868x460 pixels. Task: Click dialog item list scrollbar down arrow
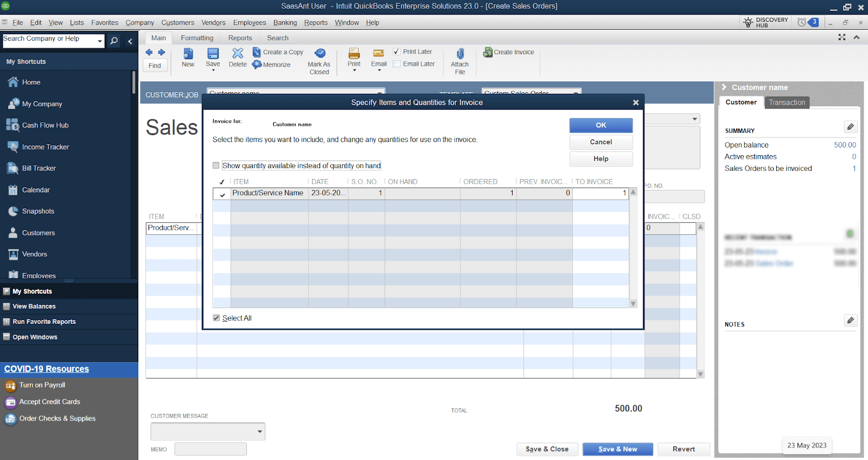633,304
